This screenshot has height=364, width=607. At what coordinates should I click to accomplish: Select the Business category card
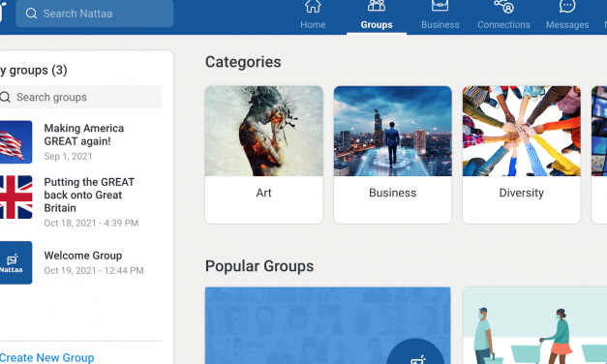pyautogui.click(x=392, y=155)
